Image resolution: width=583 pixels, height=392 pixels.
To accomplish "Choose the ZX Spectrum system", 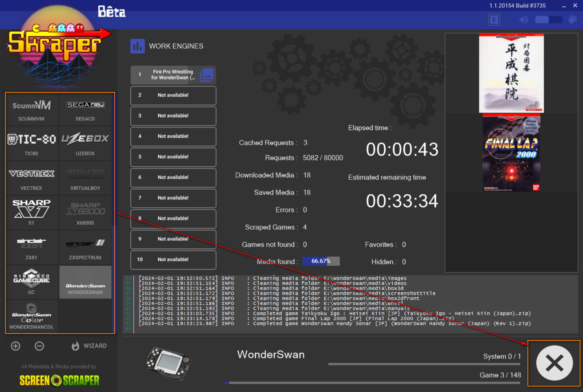I will [85, 248].
